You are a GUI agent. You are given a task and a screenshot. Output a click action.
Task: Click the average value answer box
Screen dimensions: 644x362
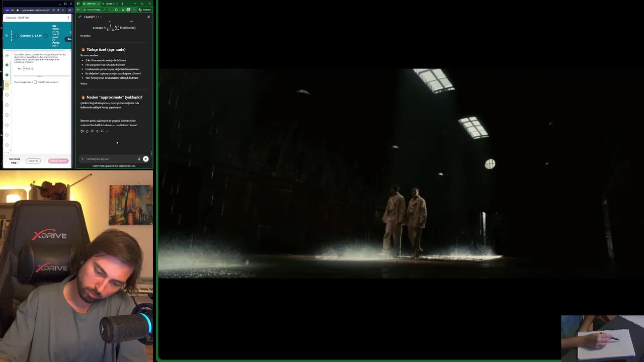(35, 82)
